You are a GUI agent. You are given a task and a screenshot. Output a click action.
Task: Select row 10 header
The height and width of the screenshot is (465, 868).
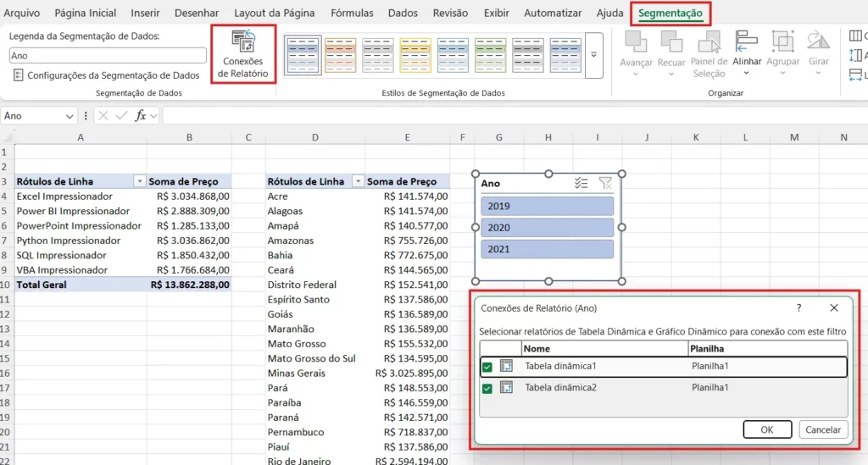pos(7,285)
